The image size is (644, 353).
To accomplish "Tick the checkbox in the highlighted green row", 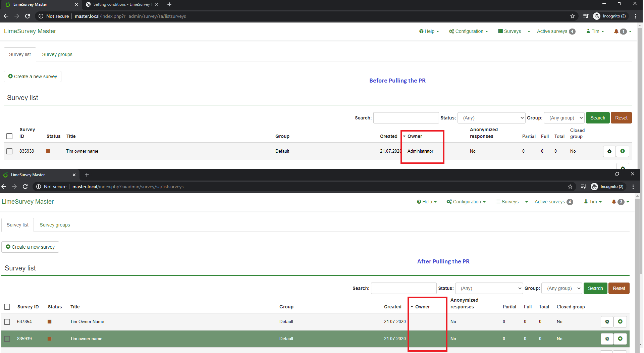I will pos(7,339).
